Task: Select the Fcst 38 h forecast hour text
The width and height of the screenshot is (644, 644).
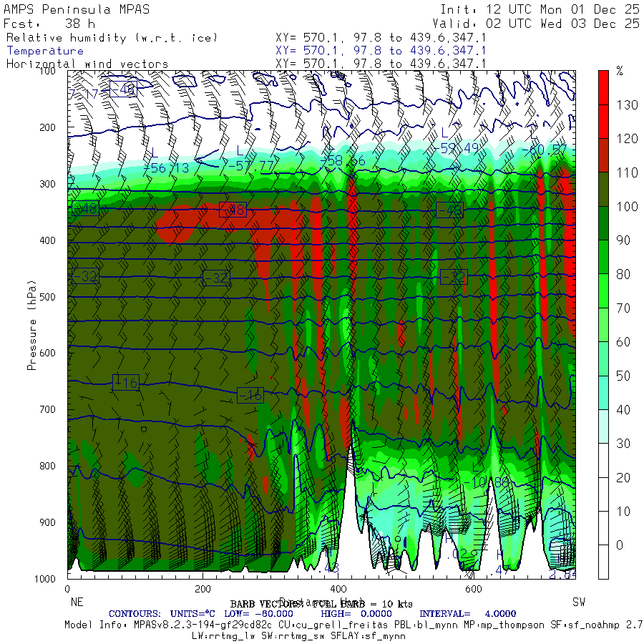Action: tap(49, 24)
